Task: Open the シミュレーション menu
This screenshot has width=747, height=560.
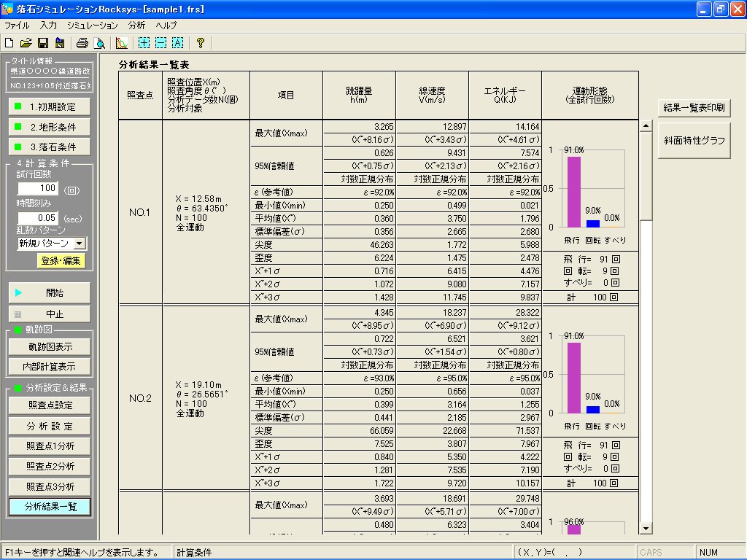Action: [93, 26]
